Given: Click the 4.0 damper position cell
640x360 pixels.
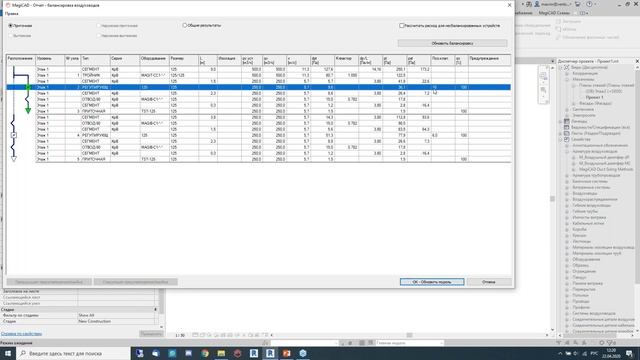Looking at the screenshot, I should point(442,135).
